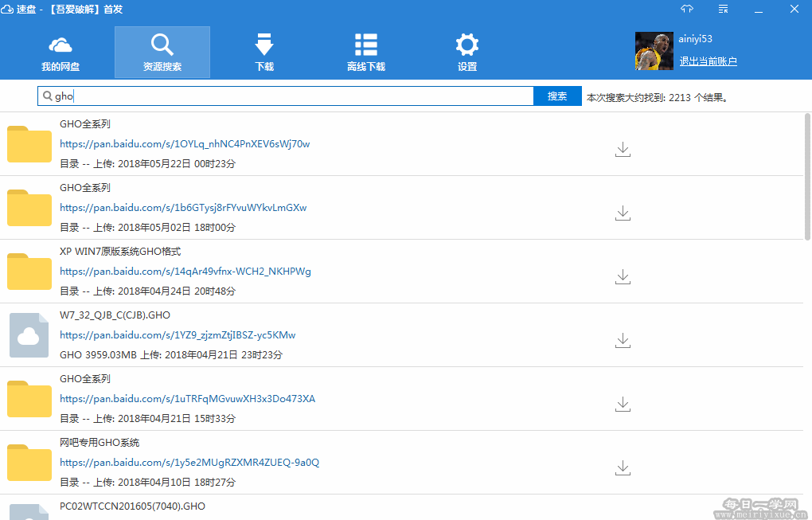Click the text 目录 -- 上传: 2018年04月24日 20时48分
Viewport: 812px width, 520px height.
click(147, 291)
